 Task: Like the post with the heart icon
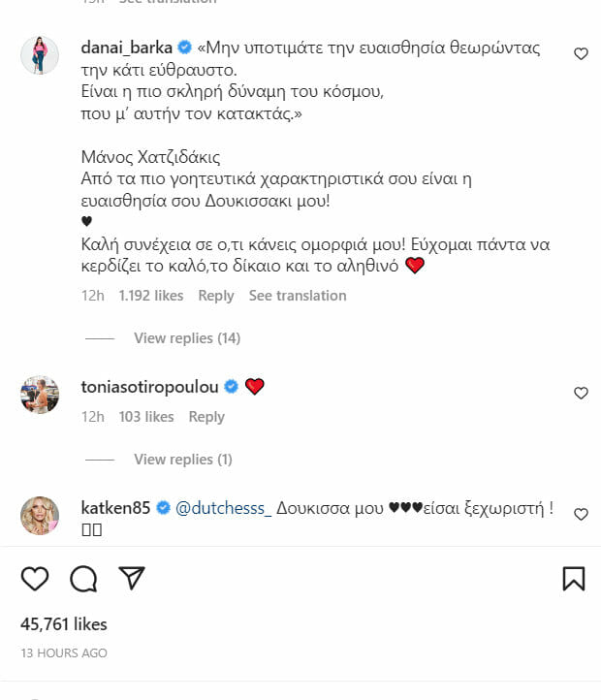click(x=35, y=579)
